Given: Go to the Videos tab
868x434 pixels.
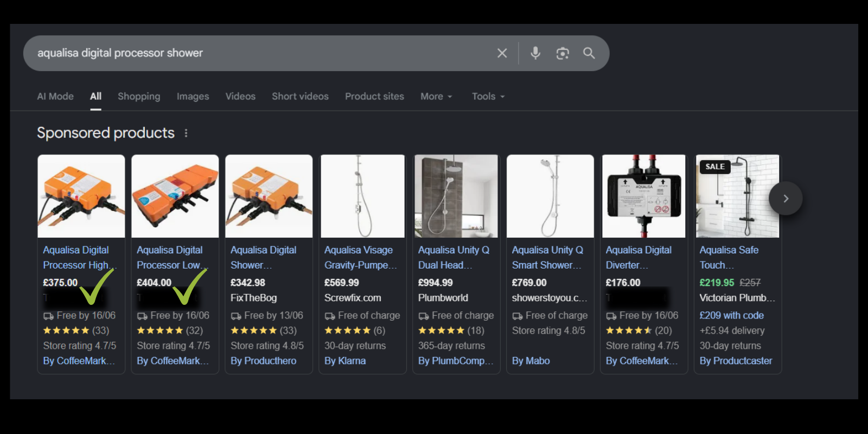Looking at the screenshot, I should pos(240,97).
